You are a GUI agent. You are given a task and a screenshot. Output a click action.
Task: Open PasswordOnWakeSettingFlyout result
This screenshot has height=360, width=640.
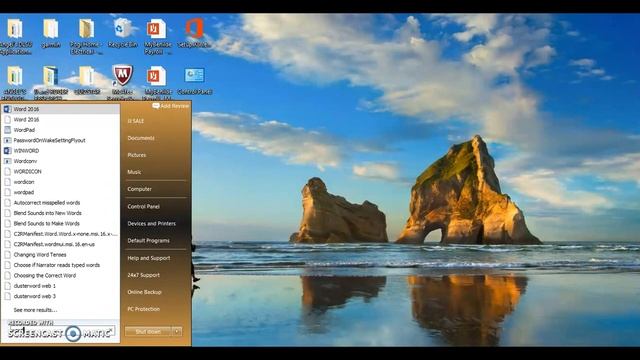[60, 140]
